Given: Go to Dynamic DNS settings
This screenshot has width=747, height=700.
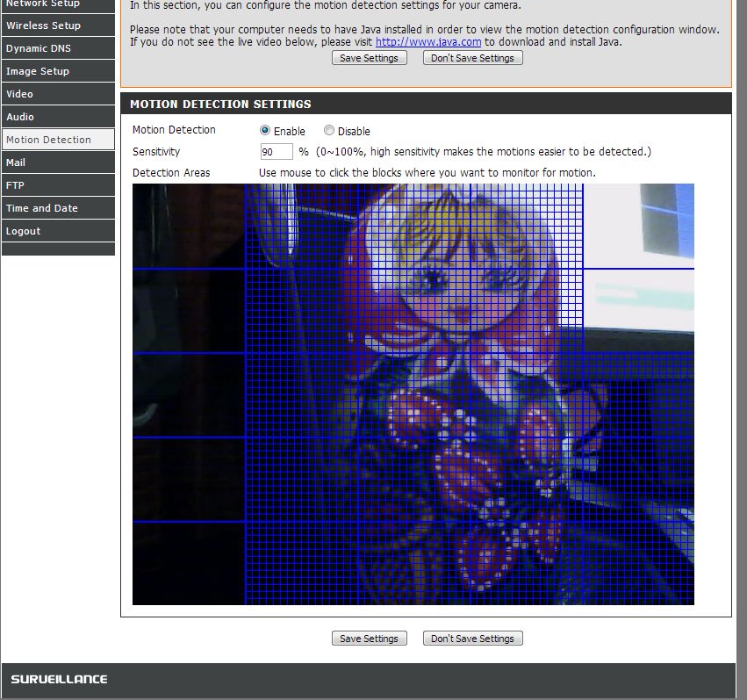Looking at the screenshot, I should point(58,48).
